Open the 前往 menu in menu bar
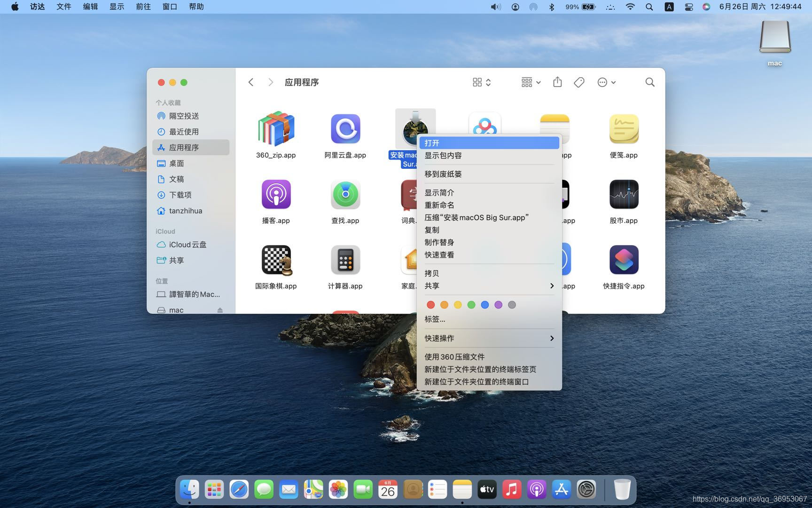 [143, 7]
